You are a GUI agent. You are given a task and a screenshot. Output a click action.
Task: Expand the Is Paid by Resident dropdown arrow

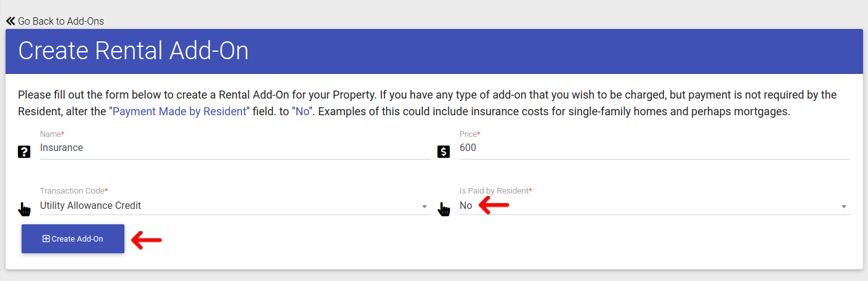pos(844,206)
